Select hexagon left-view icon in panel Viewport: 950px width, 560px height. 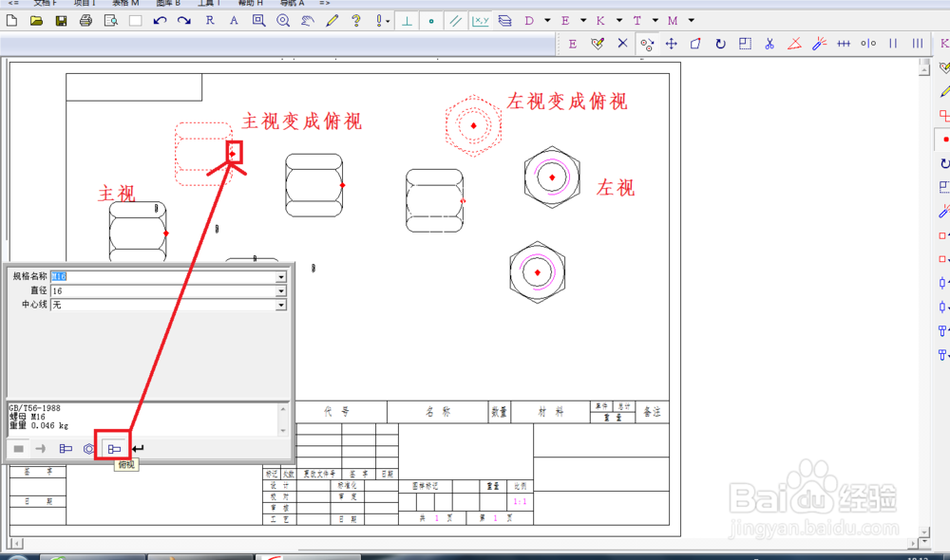pyautogui.click(x=89, y=449)
